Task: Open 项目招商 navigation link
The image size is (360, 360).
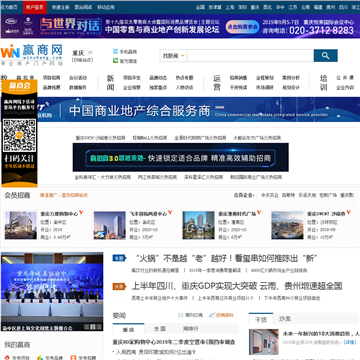Action: 51,78
